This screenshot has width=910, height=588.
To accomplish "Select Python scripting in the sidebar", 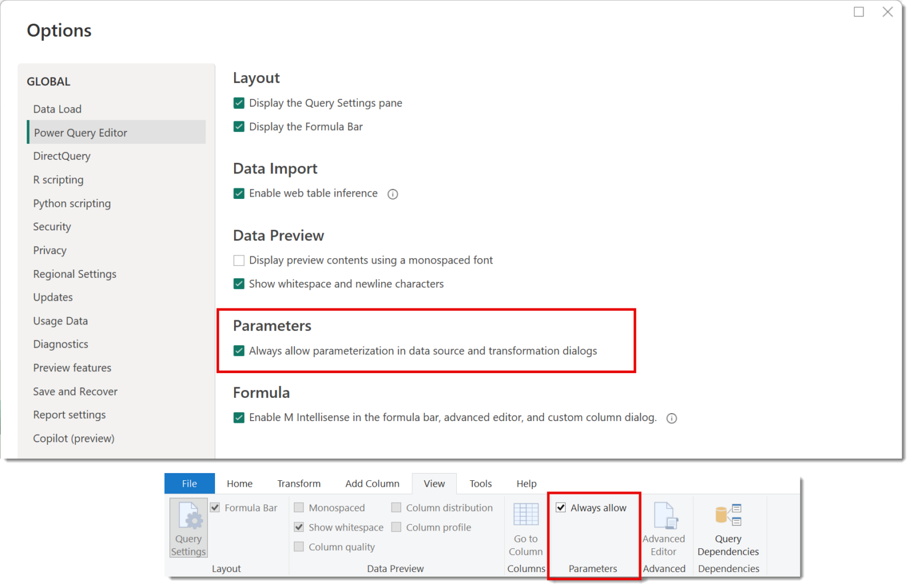I will coord(72,203).
